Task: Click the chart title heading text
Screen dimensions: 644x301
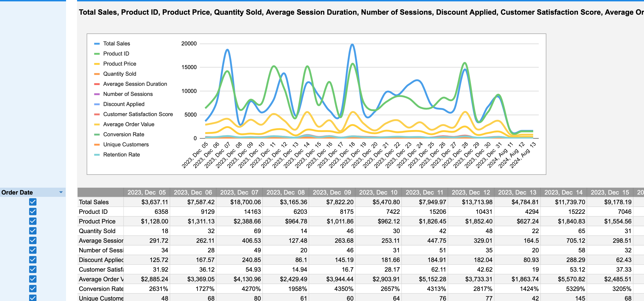Action: coord(361,12)
